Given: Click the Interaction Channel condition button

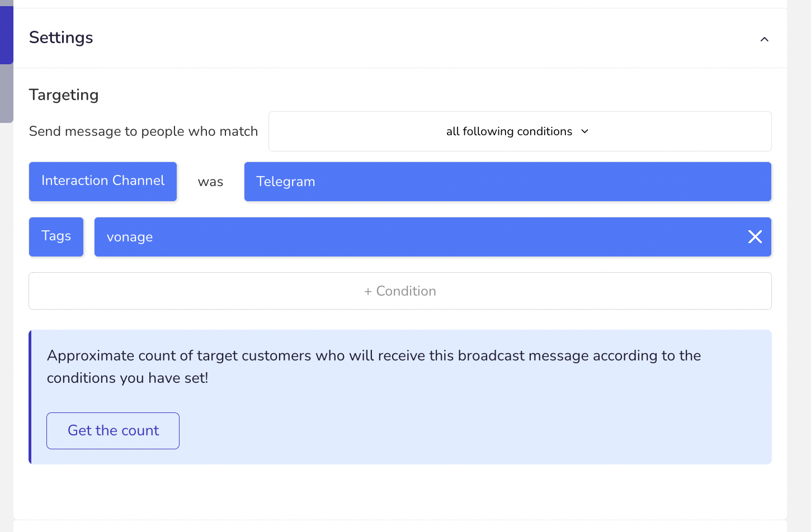Looking at the screenshot, I should [x=103, y=182].
